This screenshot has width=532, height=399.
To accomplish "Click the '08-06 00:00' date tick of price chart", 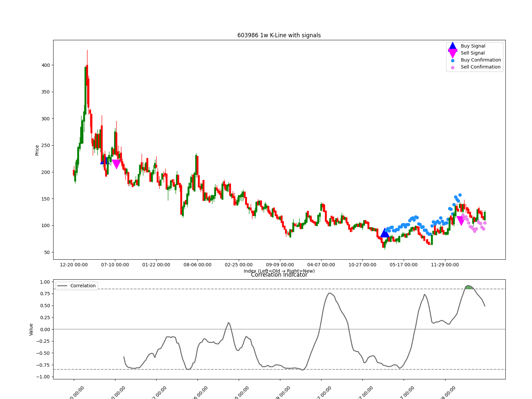I will coord(198,265).
